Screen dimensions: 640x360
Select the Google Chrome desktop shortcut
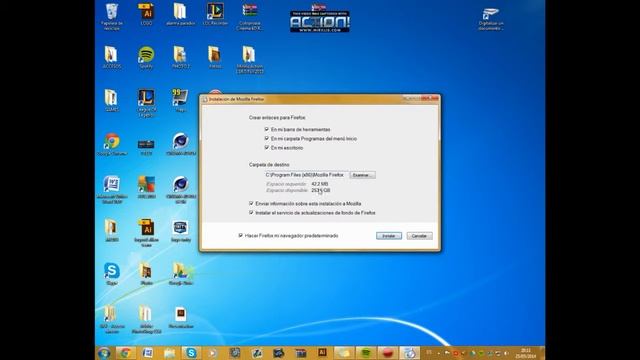112,144
